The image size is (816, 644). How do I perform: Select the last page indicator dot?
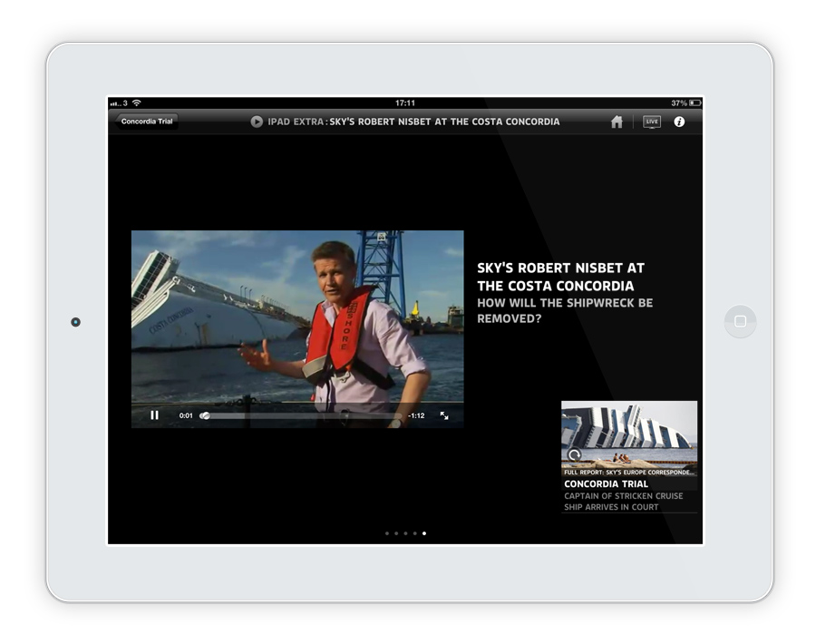tap(424, 533)
